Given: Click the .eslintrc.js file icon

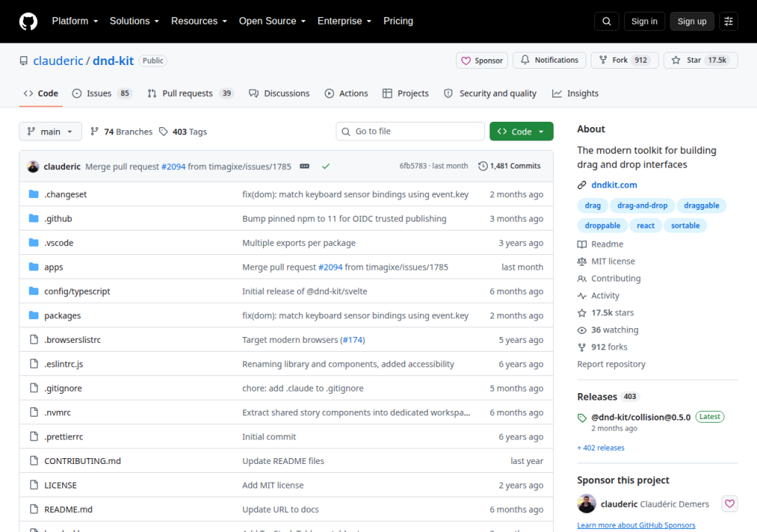Looking at the screenshot, I should click(34, 364).
